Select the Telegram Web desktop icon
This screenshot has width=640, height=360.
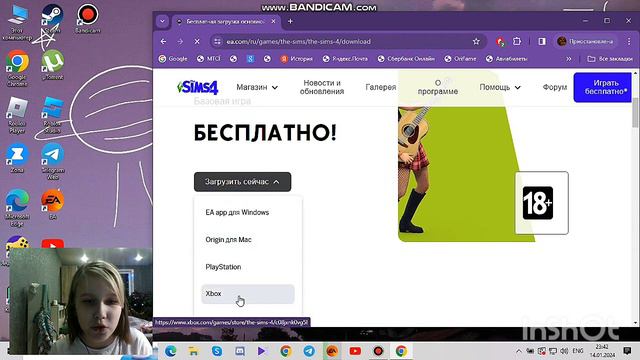pos(52,161)
